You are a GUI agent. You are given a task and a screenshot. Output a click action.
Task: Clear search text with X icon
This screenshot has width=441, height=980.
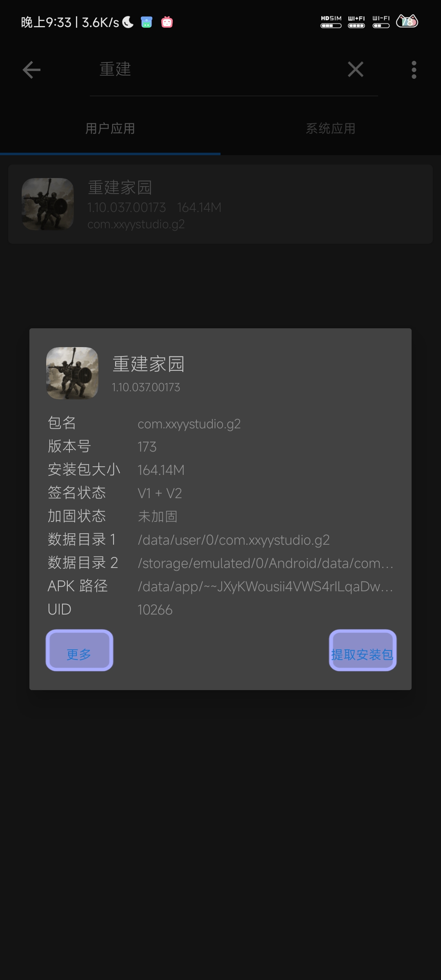356,69
